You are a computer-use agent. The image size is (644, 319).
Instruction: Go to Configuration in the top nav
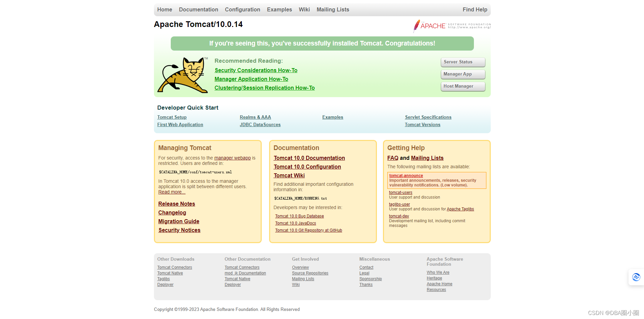pos(243,10)
